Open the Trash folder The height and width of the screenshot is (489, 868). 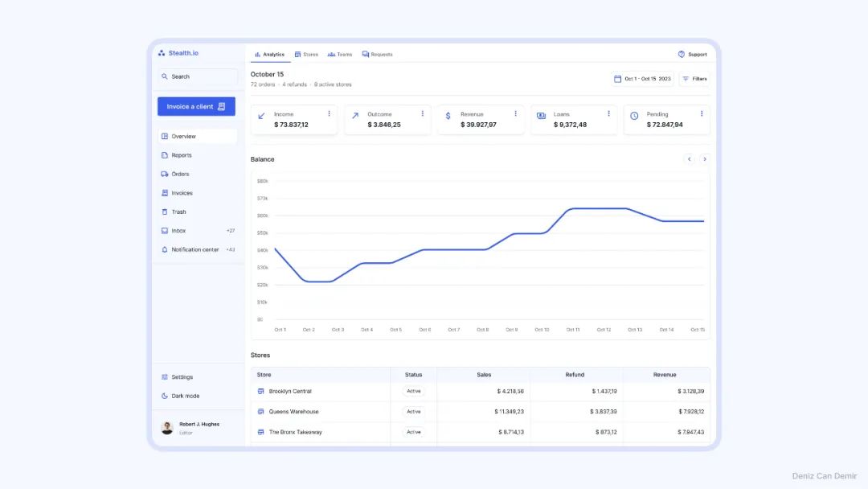(178, 212)
